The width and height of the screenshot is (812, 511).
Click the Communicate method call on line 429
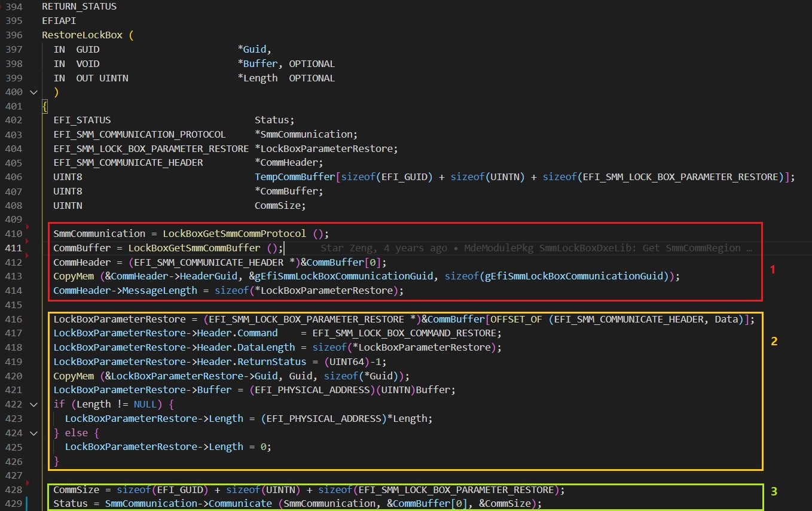click(x=240, y=503)
